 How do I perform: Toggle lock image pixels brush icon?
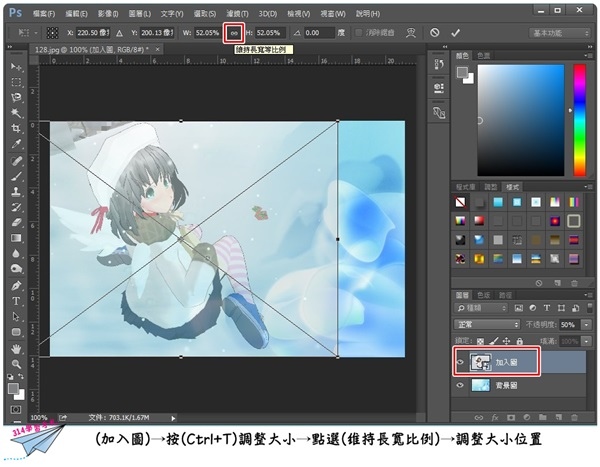(494, 340)
